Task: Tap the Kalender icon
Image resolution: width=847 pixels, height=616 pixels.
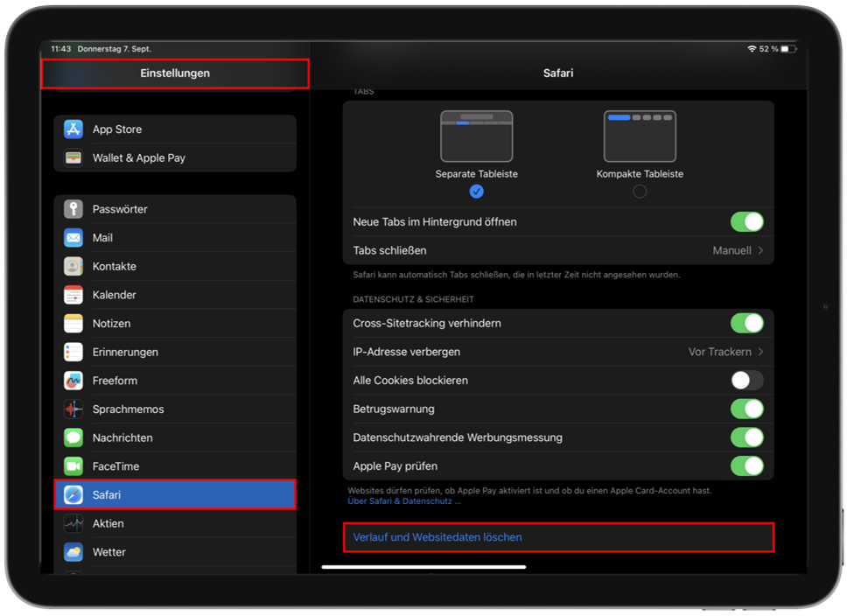Action: 73,295
